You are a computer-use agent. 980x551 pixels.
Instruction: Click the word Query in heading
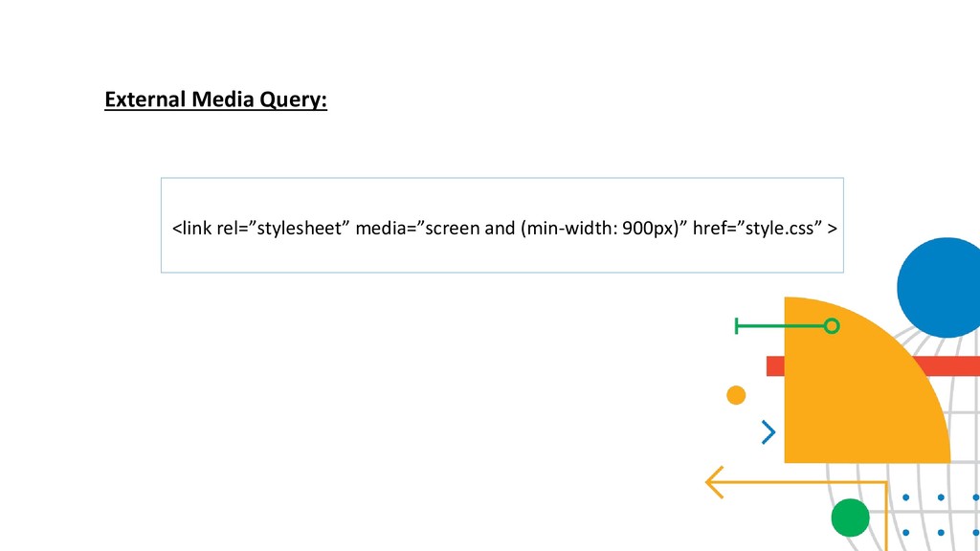tap(293, 99)
